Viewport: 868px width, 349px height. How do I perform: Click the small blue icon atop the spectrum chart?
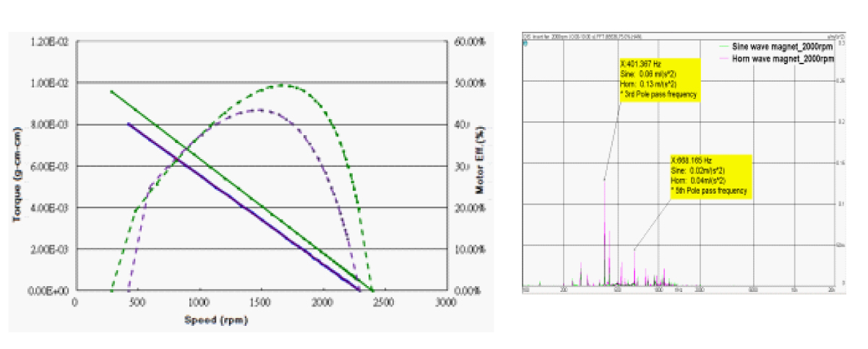pos(525,43)
